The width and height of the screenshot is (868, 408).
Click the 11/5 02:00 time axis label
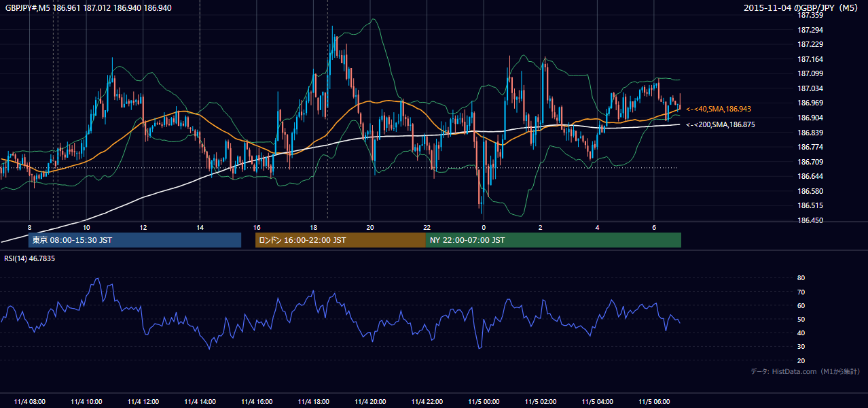click(541, 401)
